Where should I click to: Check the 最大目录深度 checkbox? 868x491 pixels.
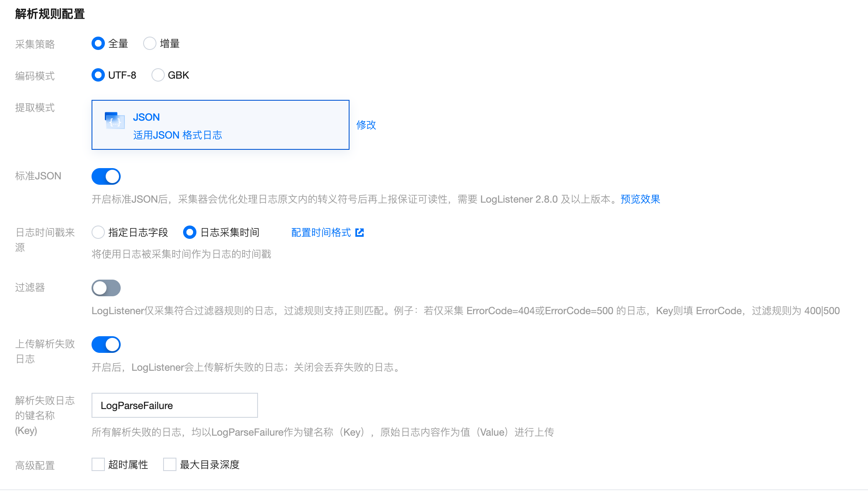(170, 464)
